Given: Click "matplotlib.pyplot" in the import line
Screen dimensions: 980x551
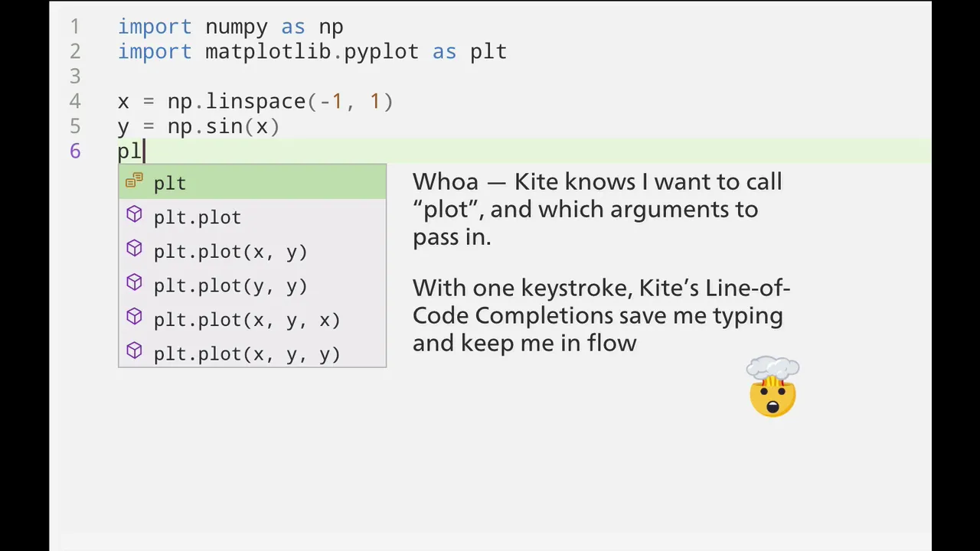Looking at the screenshot, I should tap(312, 51).
